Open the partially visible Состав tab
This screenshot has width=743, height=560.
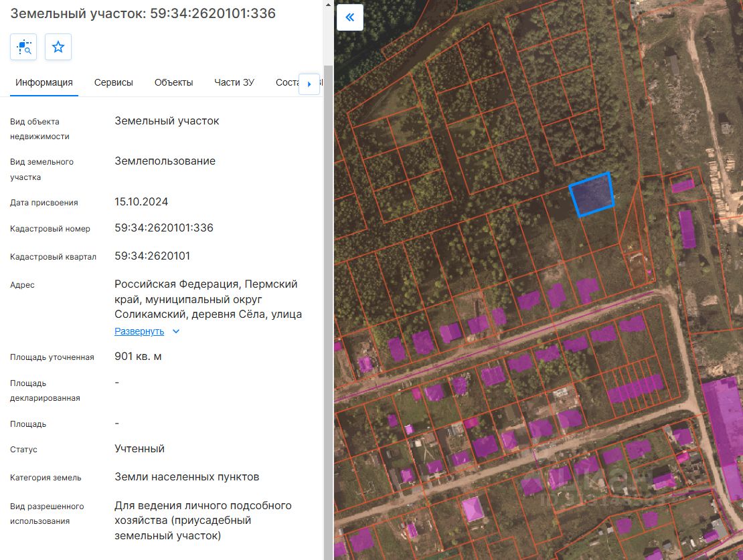pyautogui.click(x=287, y=82)
